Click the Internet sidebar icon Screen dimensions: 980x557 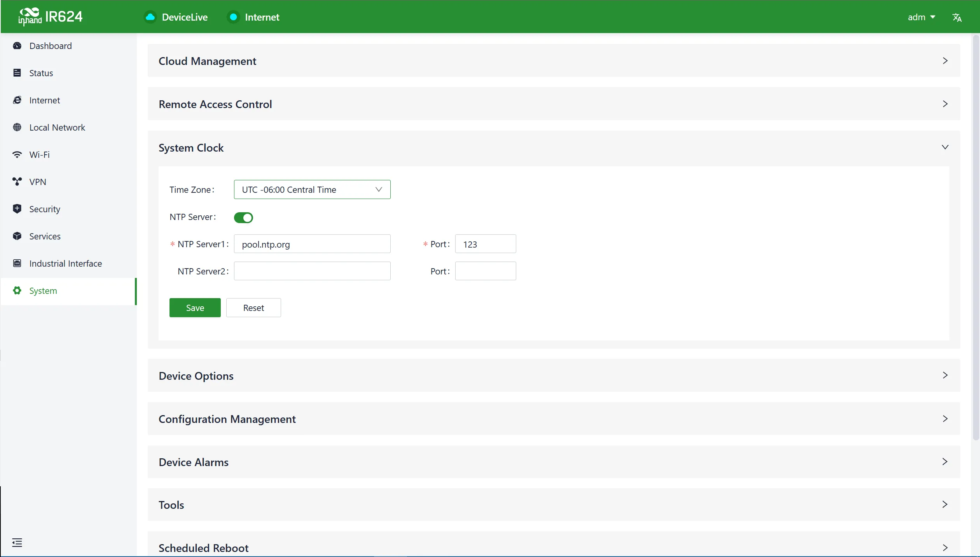(17, 100)
